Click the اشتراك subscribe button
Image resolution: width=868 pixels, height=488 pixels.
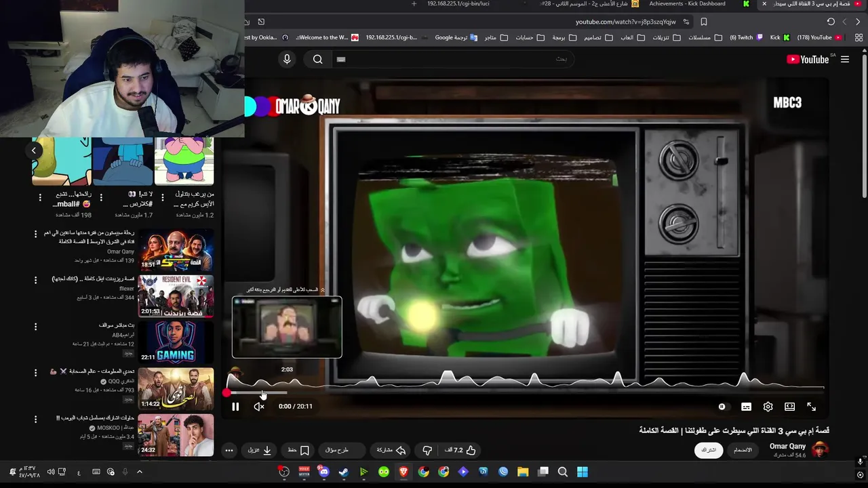pyautogui.click(x=709, y=450)
